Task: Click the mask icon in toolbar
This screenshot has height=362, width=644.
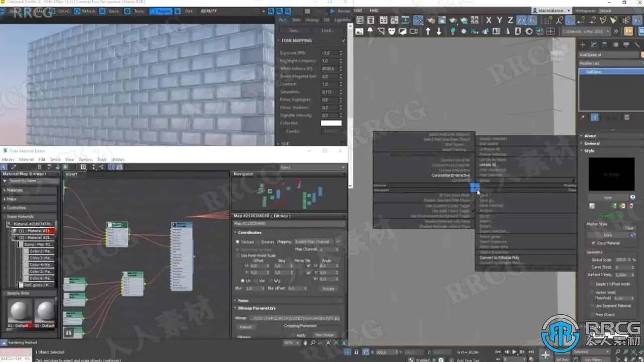Action: 392,31
